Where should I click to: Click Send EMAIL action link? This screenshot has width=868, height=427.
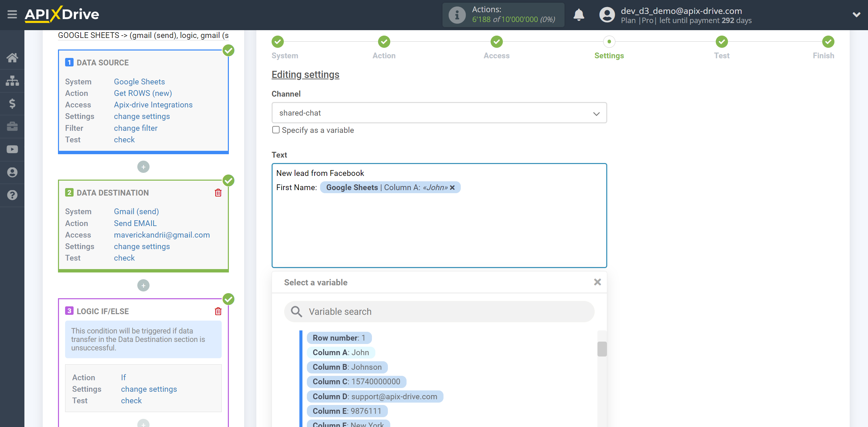(135, 223)
